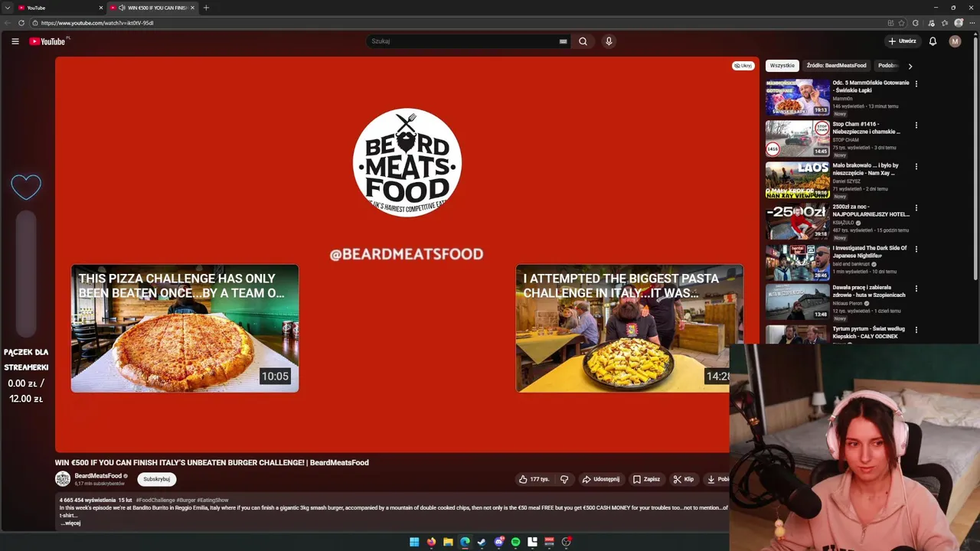Start voice search with the microphone
980x551 pixels.
click(609, 41)
